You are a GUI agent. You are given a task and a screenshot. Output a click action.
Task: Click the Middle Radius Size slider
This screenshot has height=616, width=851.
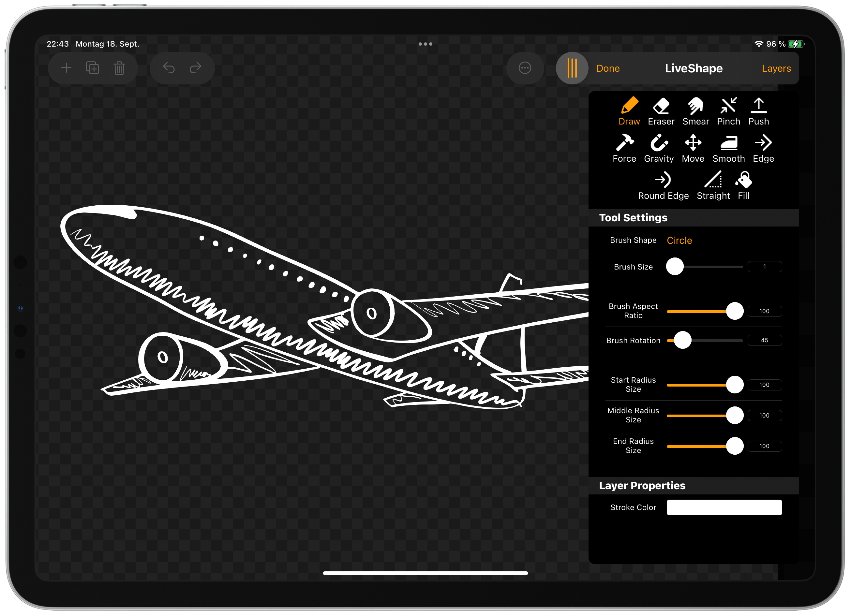pyautogui.click(x=704, y=415)
